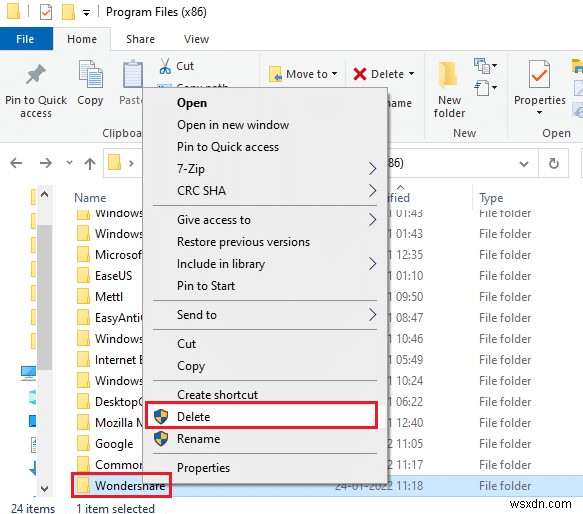
Task: Click navigation pane scroll up arrow
Action: (44, 195)
